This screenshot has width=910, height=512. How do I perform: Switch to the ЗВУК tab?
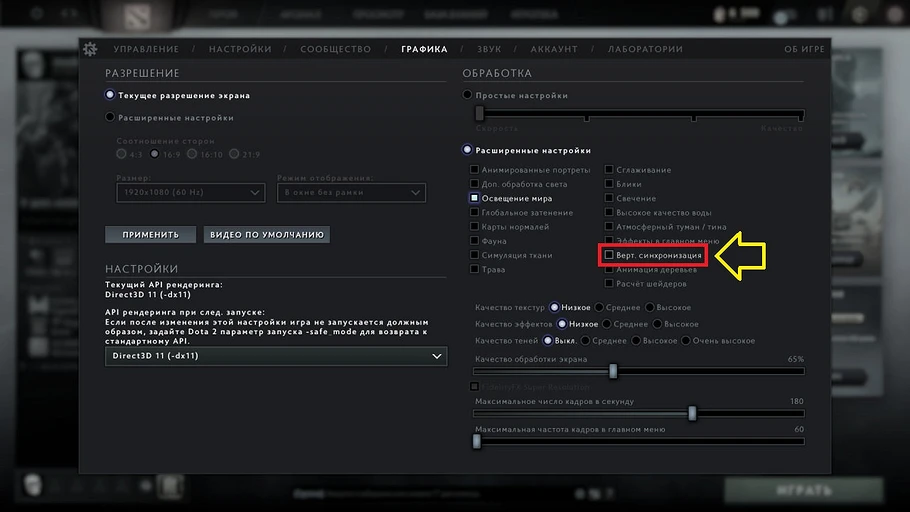(x=489, y=49)
